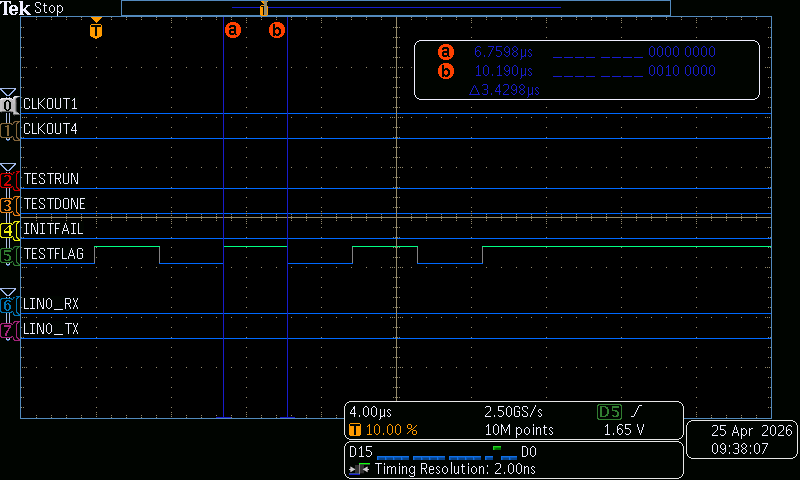
Task: Click the D0 channel badge for CLKOUT1
Action: (x=8, y=105)
